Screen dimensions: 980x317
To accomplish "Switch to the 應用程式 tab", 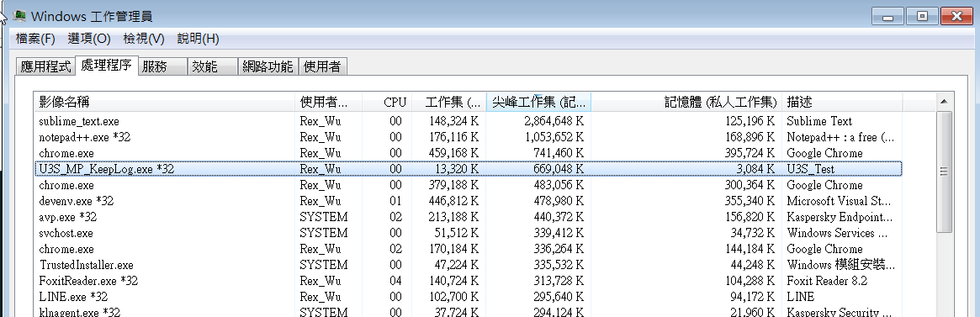I will click(45, 67).
